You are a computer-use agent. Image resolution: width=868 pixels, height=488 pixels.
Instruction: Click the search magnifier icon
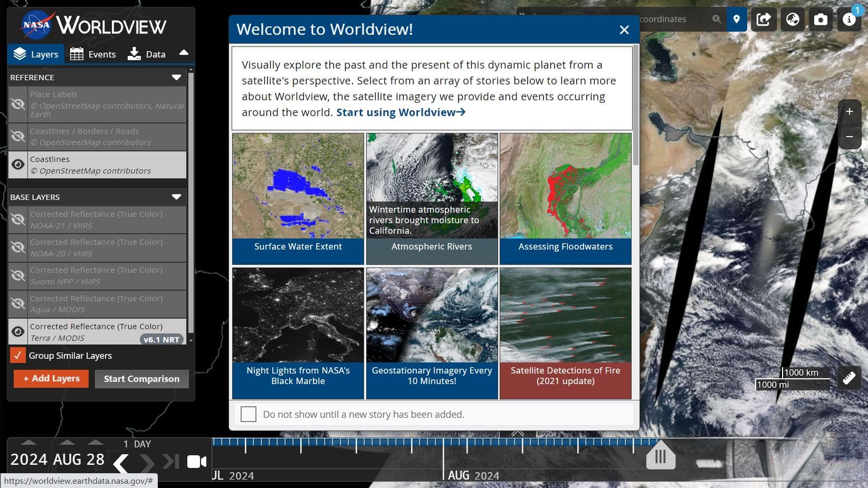point(716,19)
